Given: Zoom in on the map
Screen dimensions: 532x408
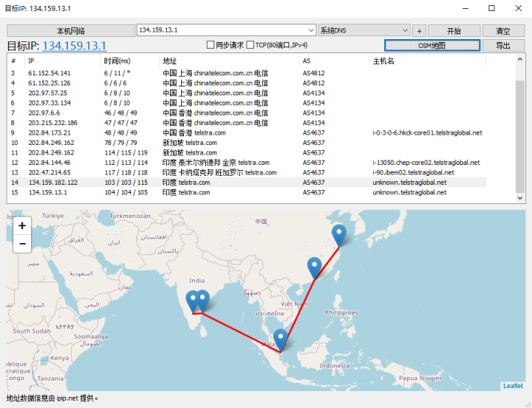Looking at the screenshot, I should coord(22,225).
